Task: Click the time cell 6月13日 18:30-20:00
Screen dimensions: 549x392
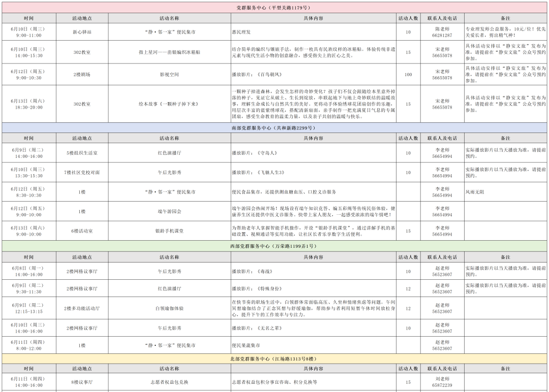Action: click(28, 104)
